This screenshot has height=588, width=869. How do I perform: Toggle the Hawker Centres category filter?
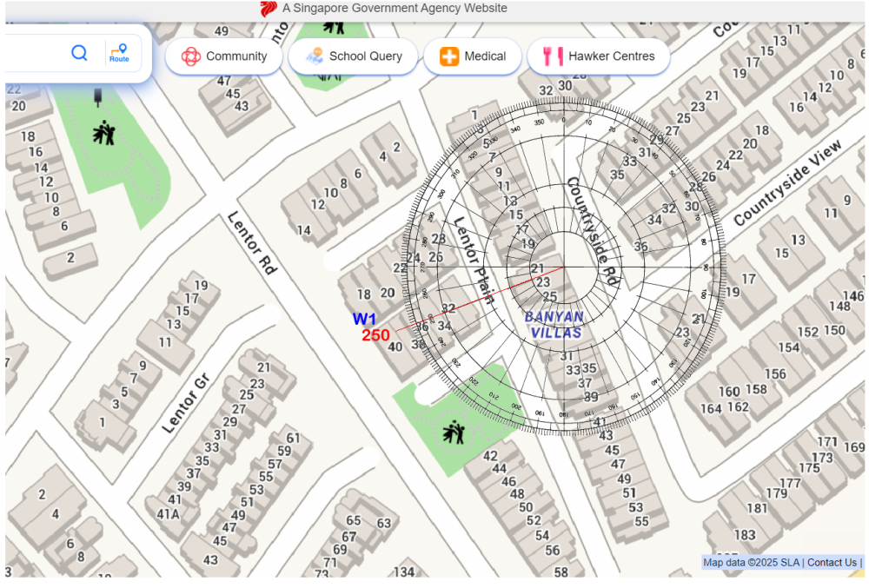point(599,56)
